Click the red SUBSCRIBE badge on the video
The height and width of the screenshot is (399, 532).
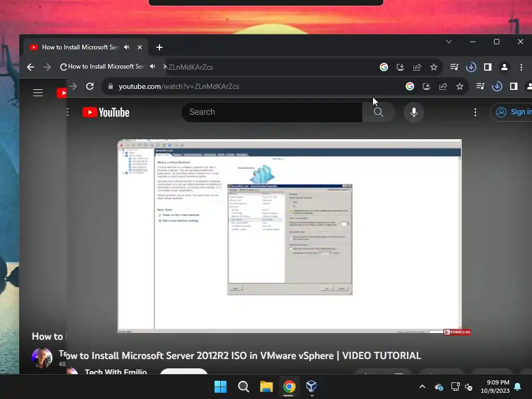(457, 332)
